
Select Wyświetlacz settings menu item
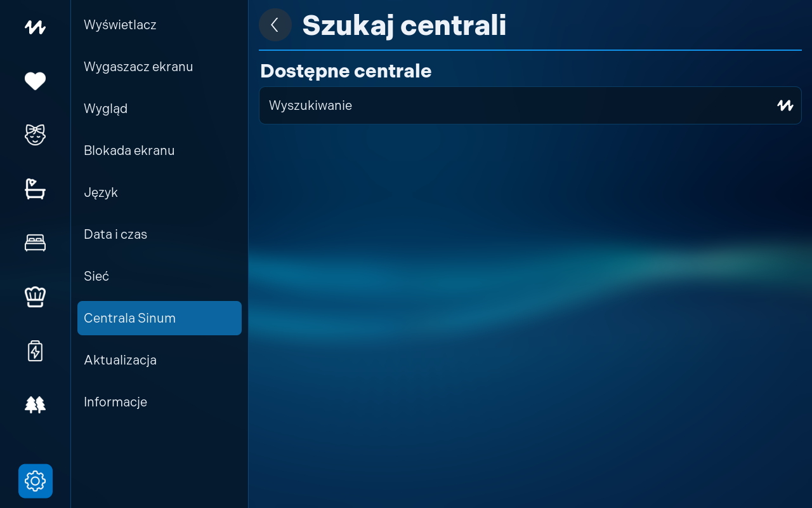pos(159,25)
